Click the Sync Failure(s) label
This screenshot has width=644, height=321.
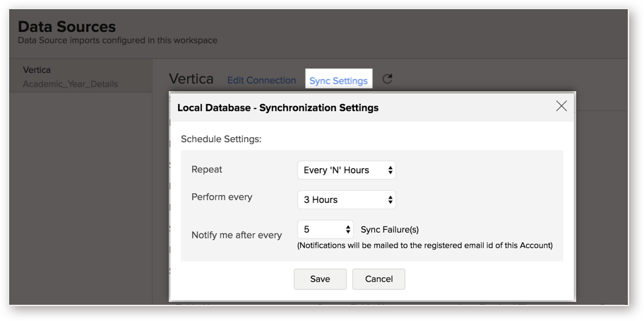(390, 230)
